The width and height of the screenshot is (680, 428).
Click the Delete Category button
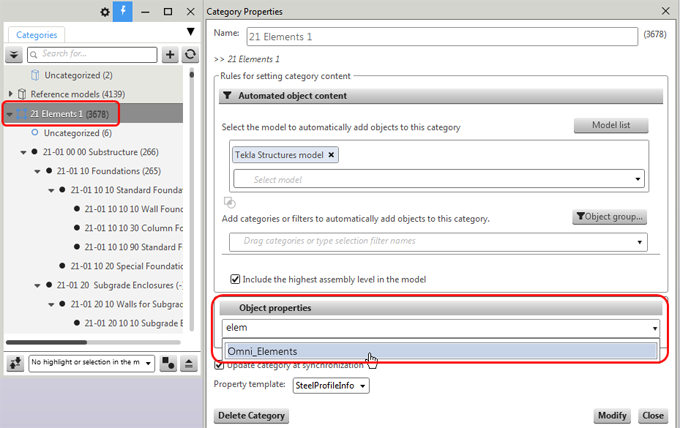250,415
